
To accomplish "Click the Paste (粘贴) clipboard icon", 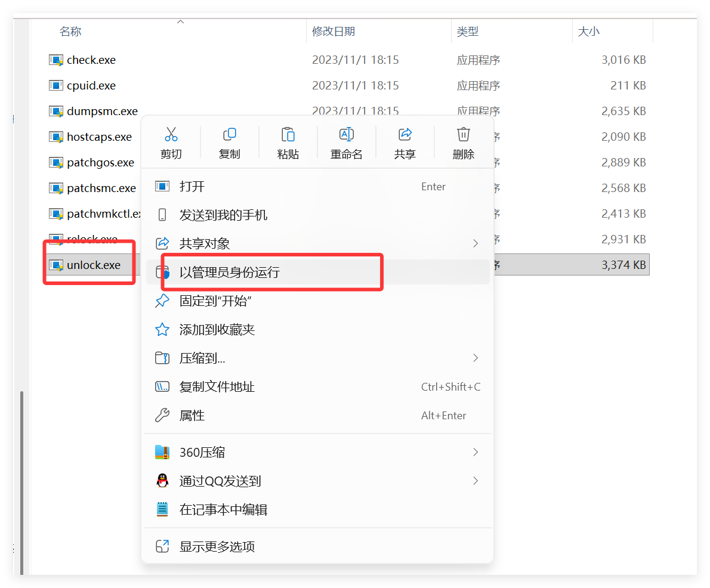I will coord(288,134).
